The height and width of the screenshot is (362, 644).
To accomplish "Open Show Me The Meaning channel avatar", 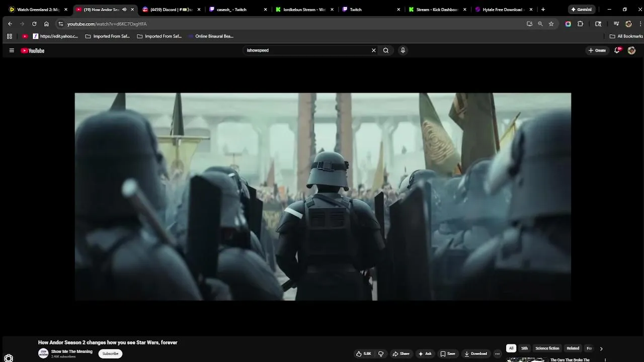I will (43, 353).
